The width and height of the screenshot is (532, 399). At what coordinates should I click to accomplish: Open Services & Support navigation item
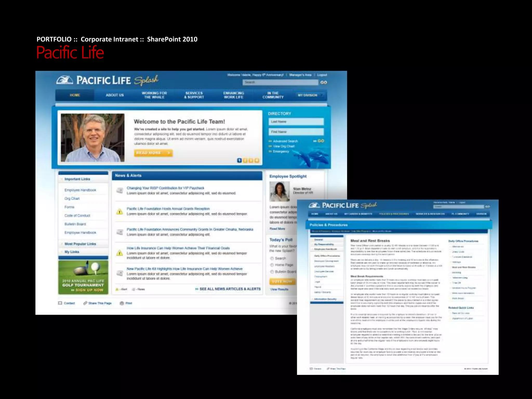point(194,95)
